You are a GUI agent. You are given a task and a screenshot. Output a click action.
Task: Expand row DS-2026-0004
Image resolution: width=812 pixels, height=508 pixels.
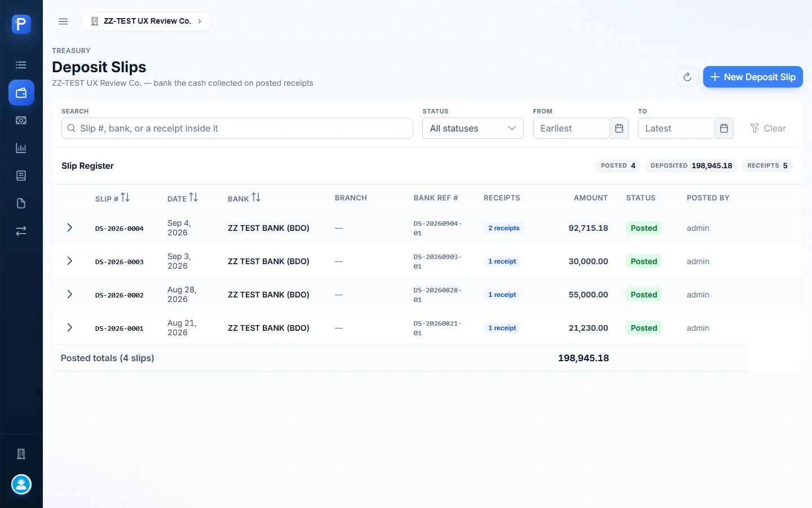69,227
